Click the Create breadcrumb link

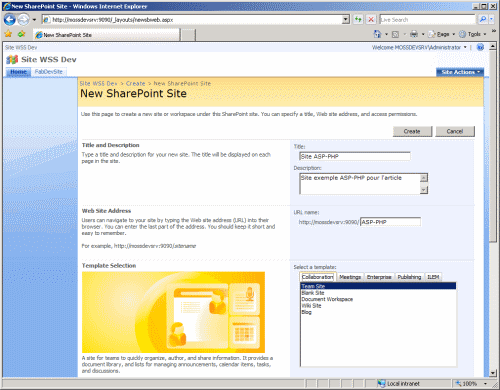click(x=135, y=83)
